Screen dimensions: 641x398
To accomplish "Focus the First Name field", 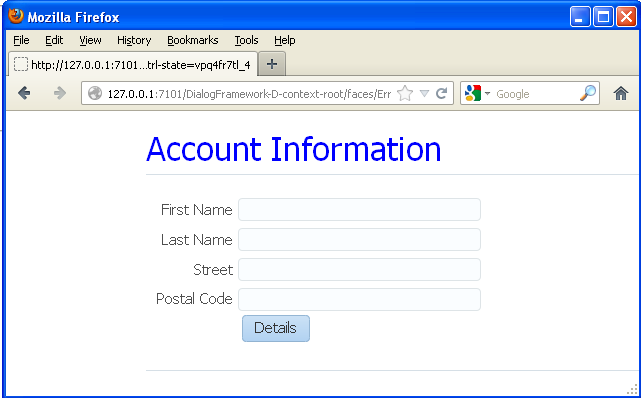I will click(359, 210).
